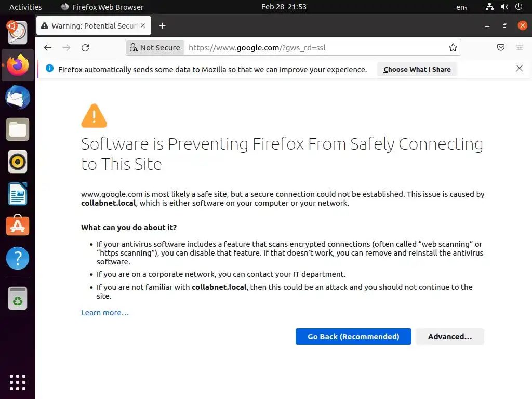Click Go Back (Recommended) button

pos(353,337)
